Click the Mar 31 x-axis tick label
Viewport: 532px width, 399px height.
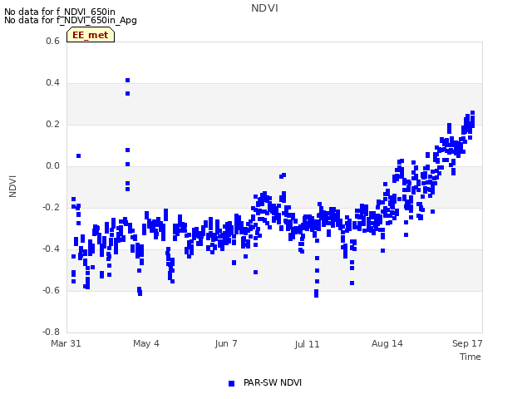click(x=66, y=343)
